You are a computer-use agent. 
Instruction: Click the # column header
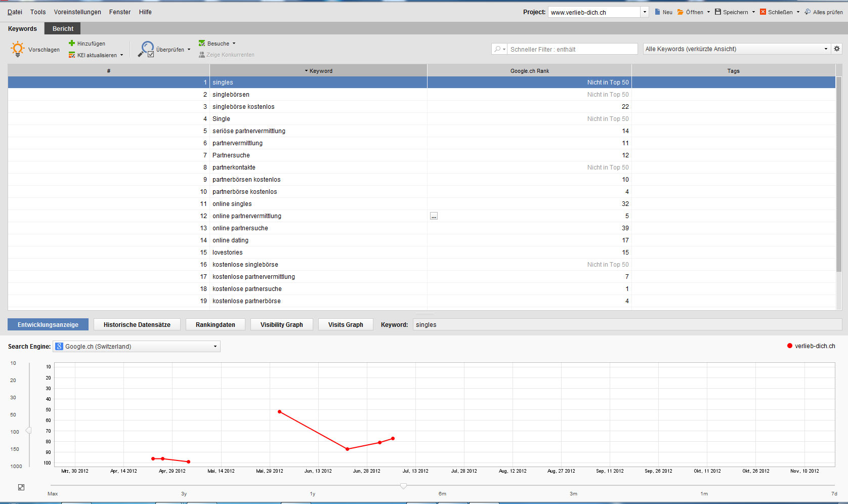click(x=108, y=71)
